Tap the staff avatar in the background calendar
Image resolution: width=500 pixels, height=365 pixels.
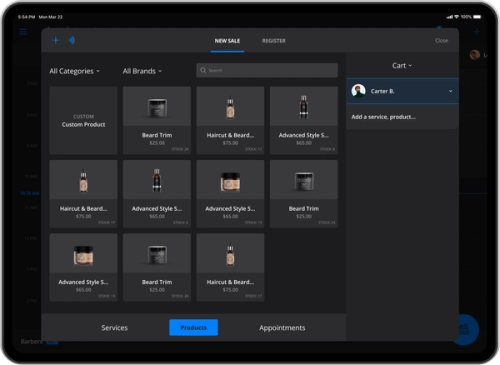[475, 55]
